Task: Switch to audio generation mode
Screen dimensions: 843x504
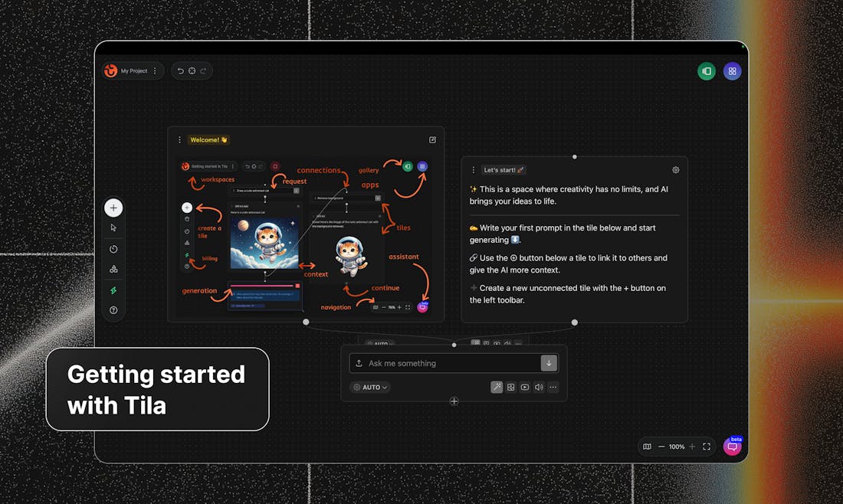Action: click(x=539, y=387)
